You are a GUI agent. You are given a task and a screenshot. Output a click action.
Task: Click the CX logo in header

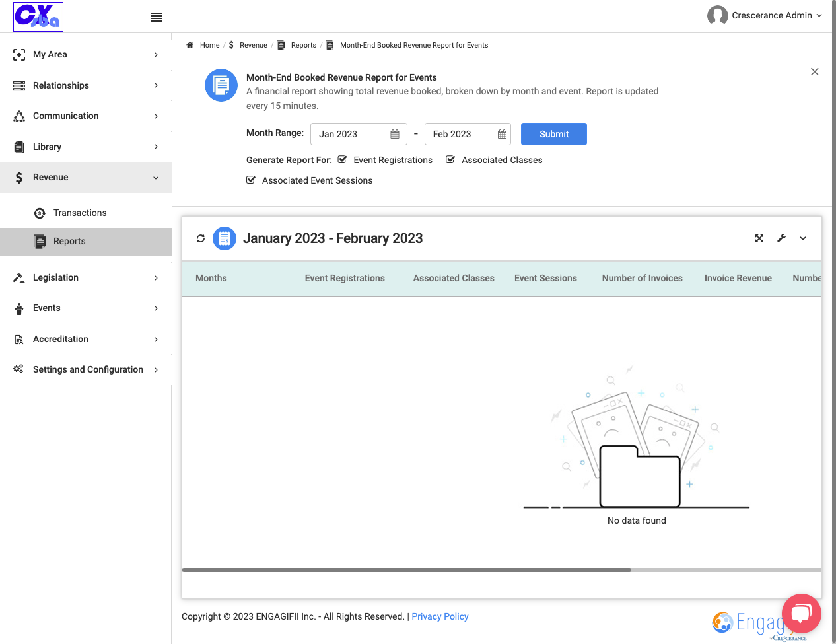pyautogui.click(x=38, y=17)
